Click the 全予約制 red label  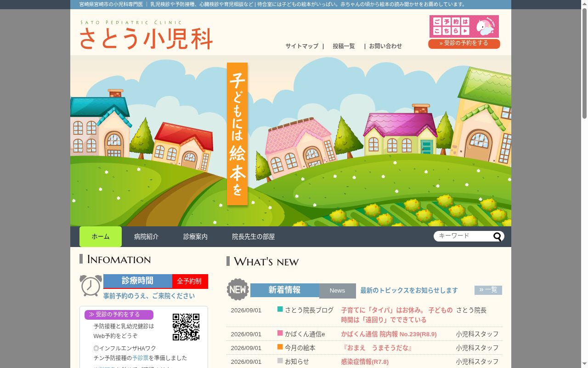pos(190,281)
